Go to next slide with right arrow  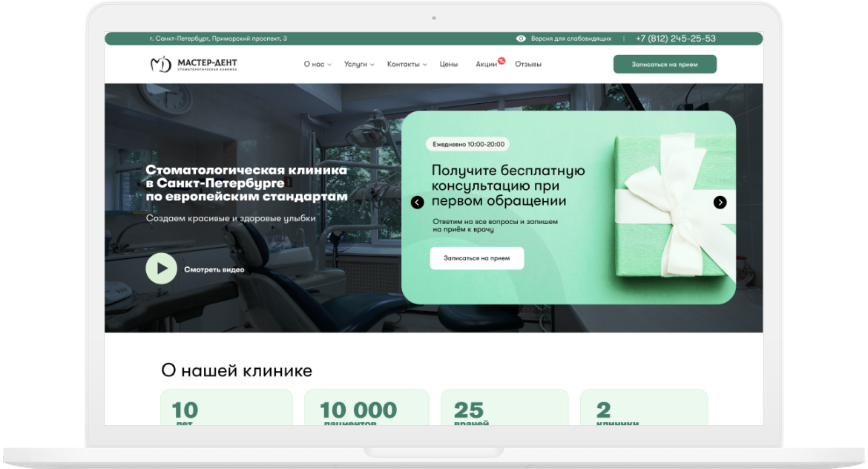coord(720,202)
